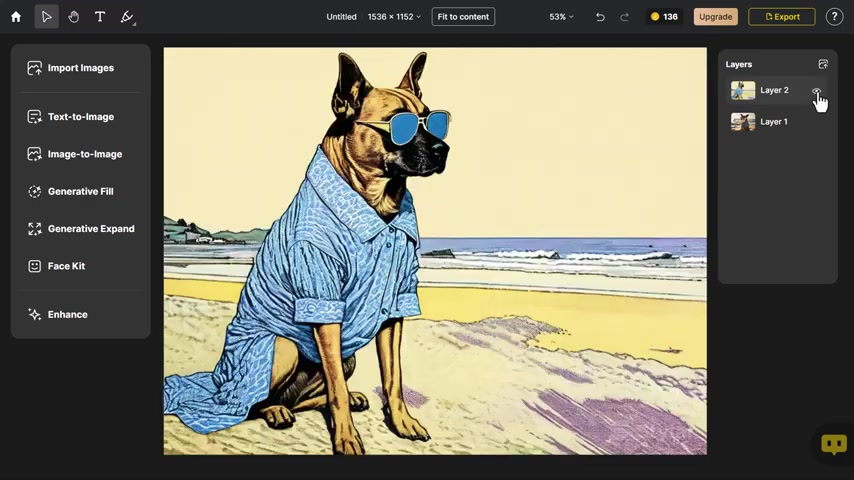Image resolution: width=854 pixels, height=480 pixels.
Task: Redo the last action
Action: 624,17
